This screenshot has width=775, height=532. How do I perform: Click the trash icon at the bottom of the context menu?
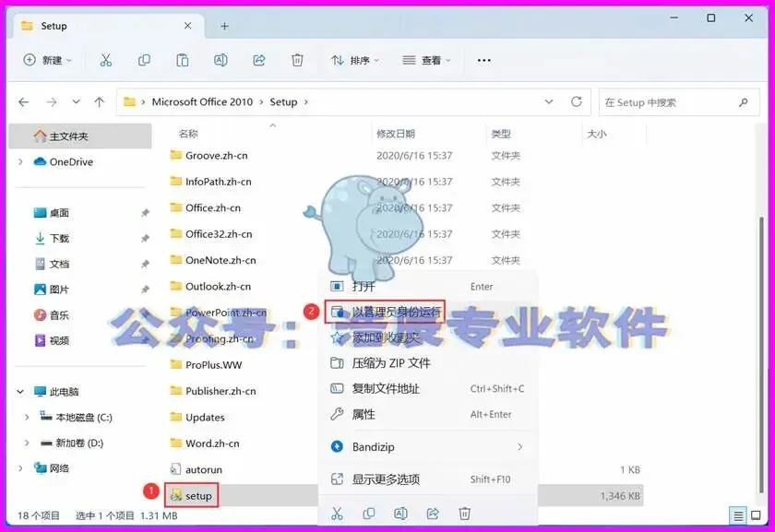[x=465, y=514]
